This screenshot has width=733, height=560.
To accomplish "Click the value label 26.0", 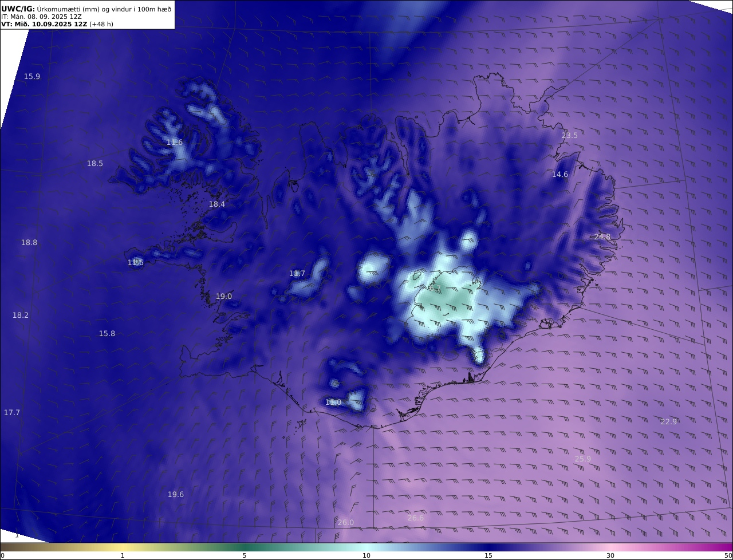I will 346,522.
